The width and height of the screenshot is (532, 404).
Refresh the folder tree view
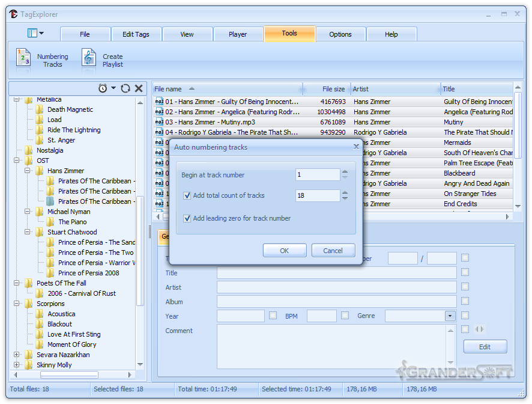(125, 88)
